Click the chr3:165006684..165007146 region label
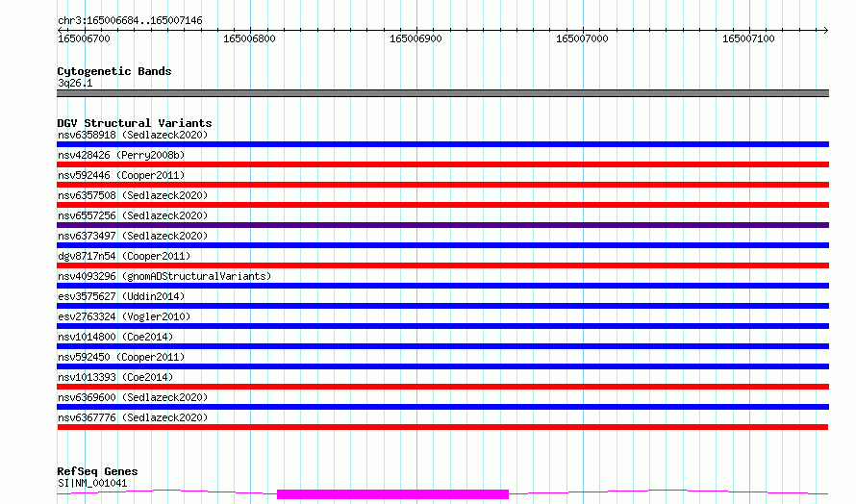Screen dimensions: 856x504 click(130, 21)
